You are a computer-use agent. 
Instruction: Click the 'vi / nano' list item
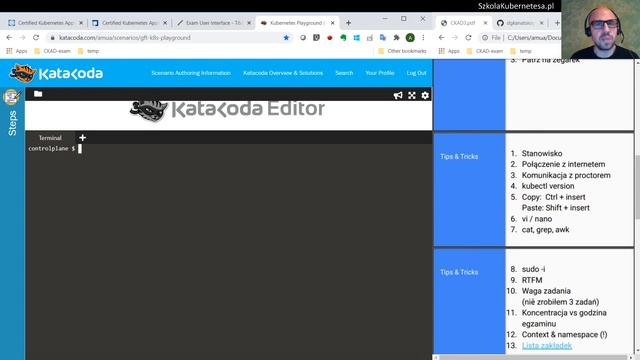point(537,219)
